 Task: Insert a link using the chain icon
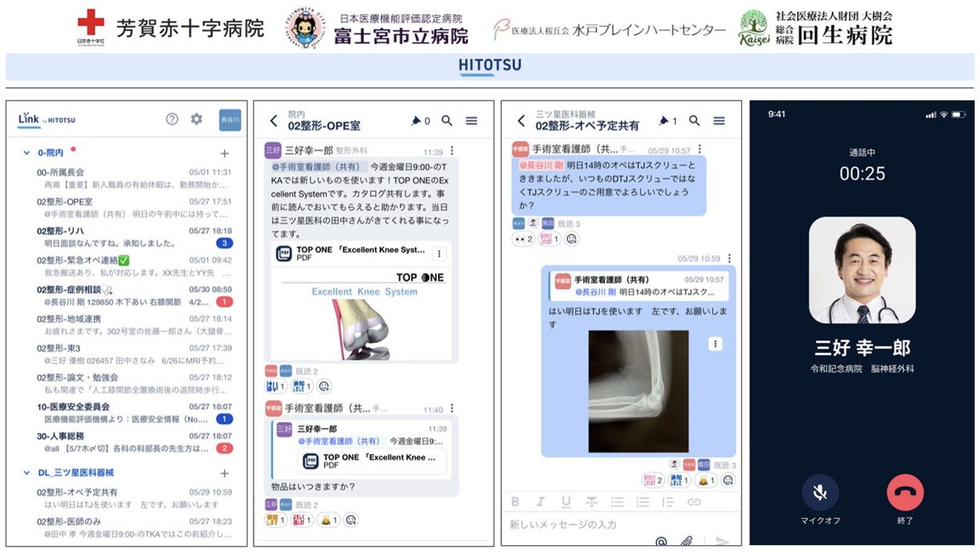[694, 502]
